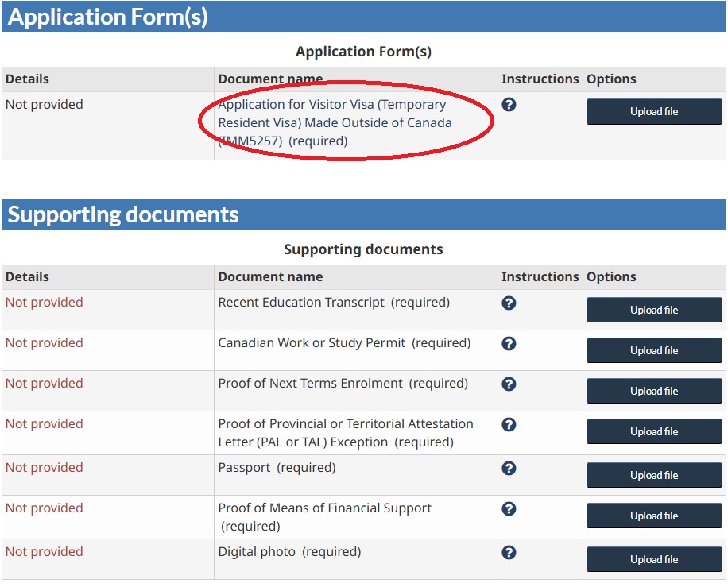View the Passport instructions question mark
Screen dimensions: 728x587
coord(509,469)
